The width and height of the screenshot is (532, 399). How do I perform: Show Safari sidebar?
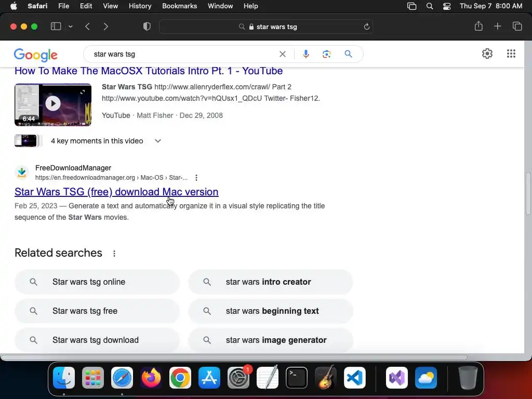[x=56, y=26]
